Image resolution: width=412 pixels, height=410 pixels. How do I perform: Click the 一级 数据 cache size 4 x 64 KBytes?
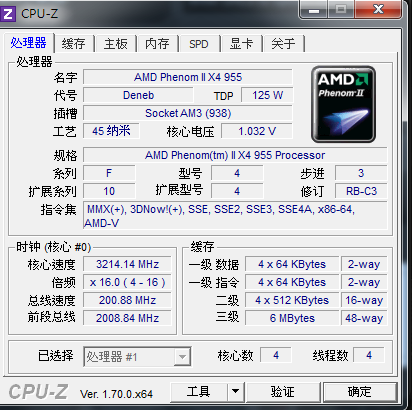[x=292, y=264]
